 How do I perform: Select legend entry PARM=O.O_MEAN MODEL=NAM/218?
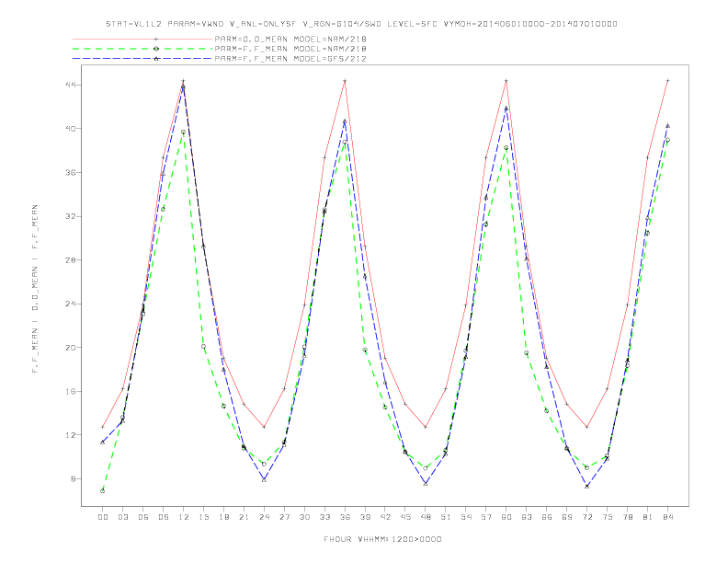(290, 39)
